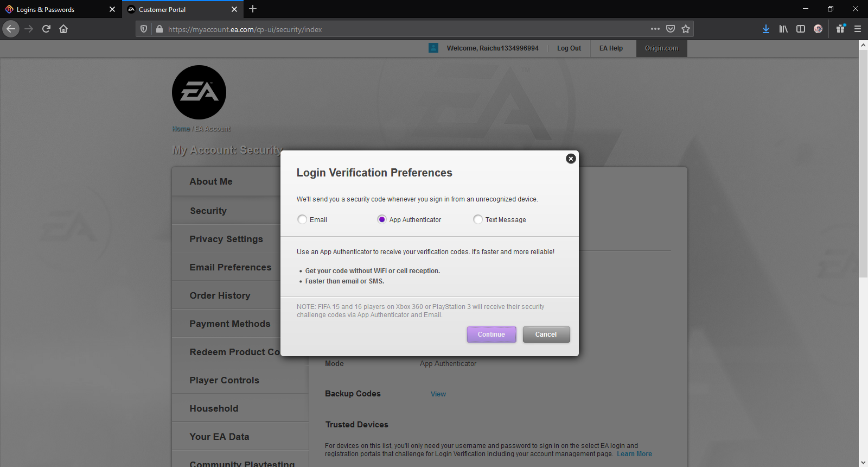The height and width of the screenshot is (467, 868).
Task: View site security padlock information
Action: [x=159, y=29]
